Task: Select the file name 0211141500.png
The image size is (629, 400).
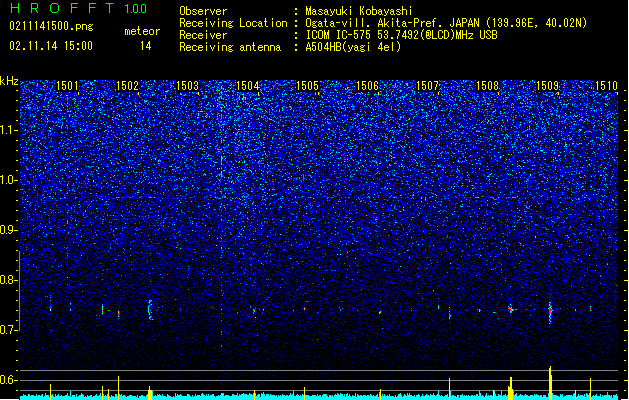Action: coord(51,26)
